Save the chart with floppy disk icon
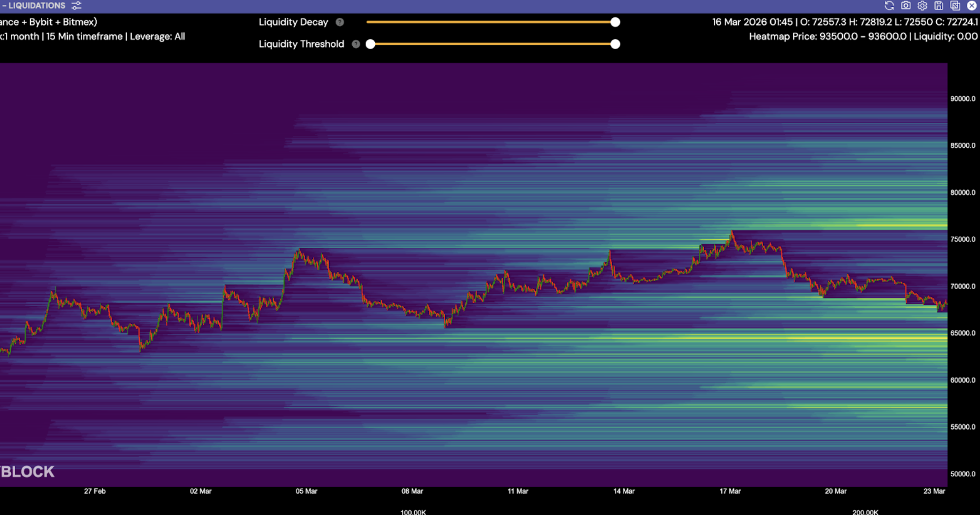The height and width of the screenshot is (517, 980). tap(939, 5)
